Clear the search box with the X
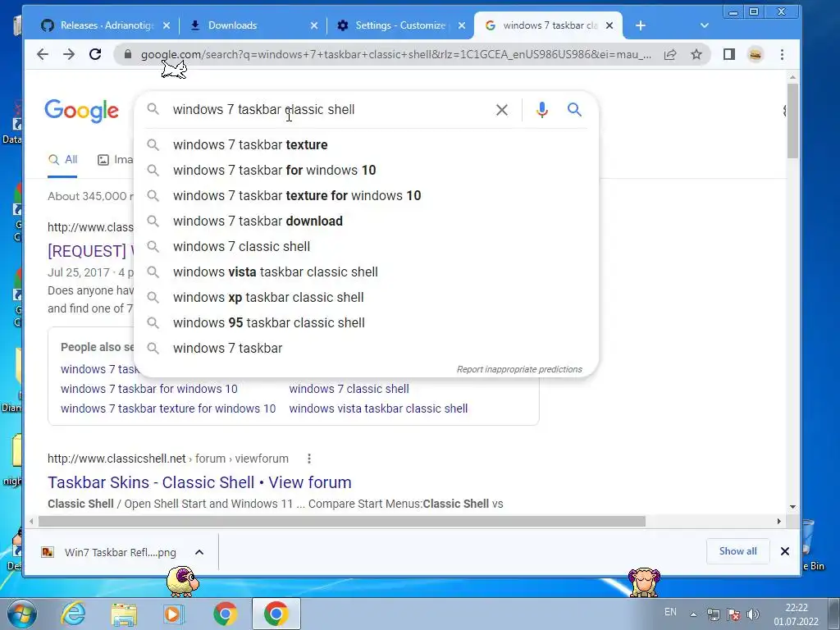The width and height of the screenshot is (840, 630). click(x=502, y=110)
